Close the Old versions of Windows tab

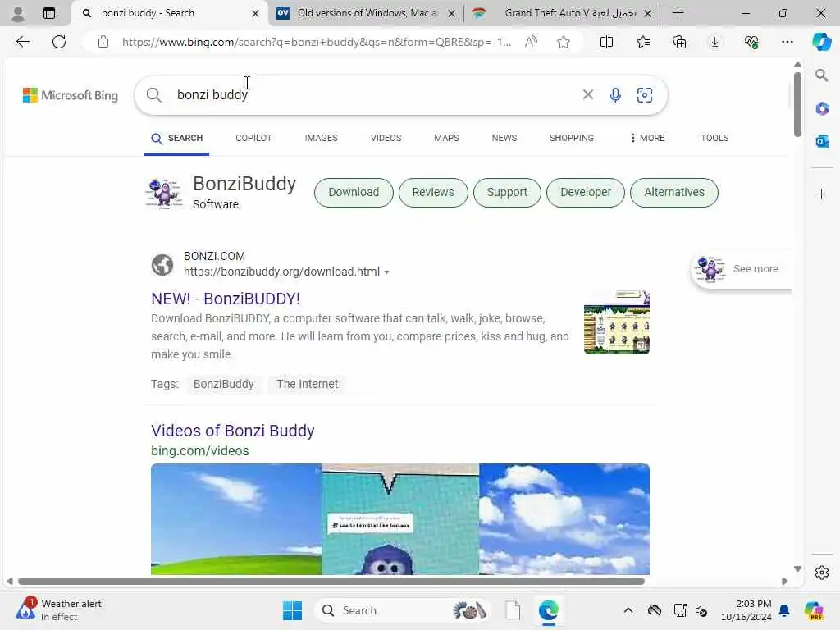[x=452, y=13]
